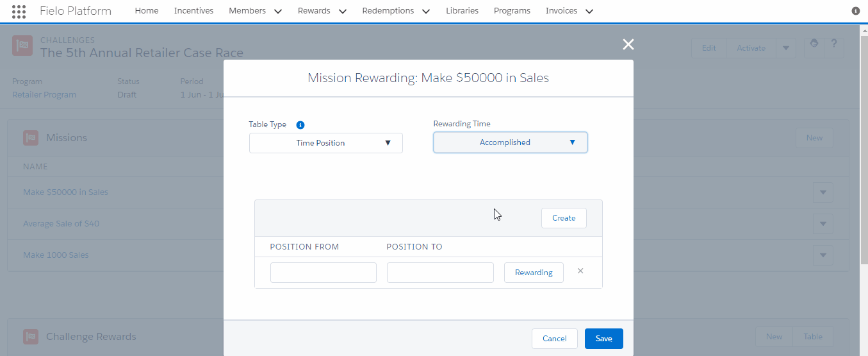This screenshot has height=356, width=868.
Task: Close the Mission Rewarding dialog with X
Action: [x=628, y=44]
